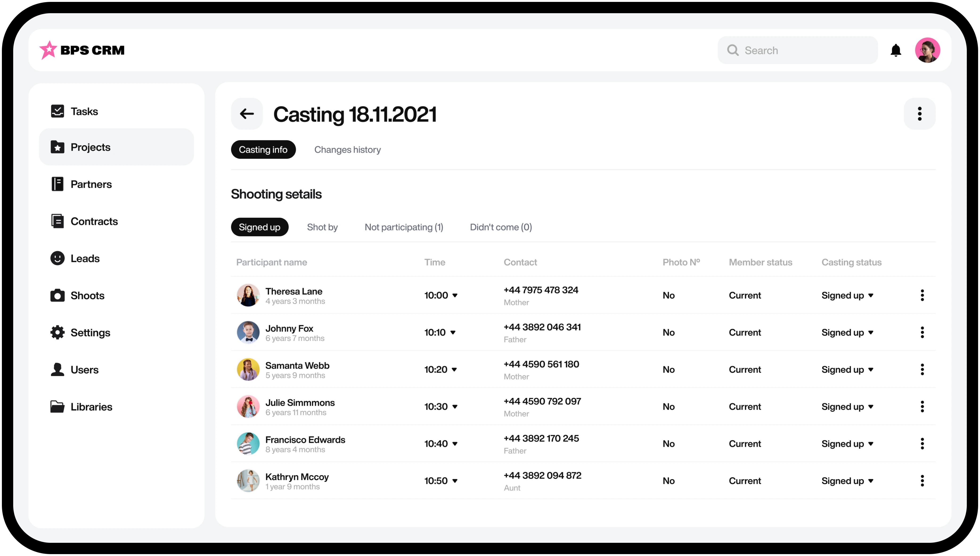Open row options for Samanta Webb
980x556 pixels.
922,369
